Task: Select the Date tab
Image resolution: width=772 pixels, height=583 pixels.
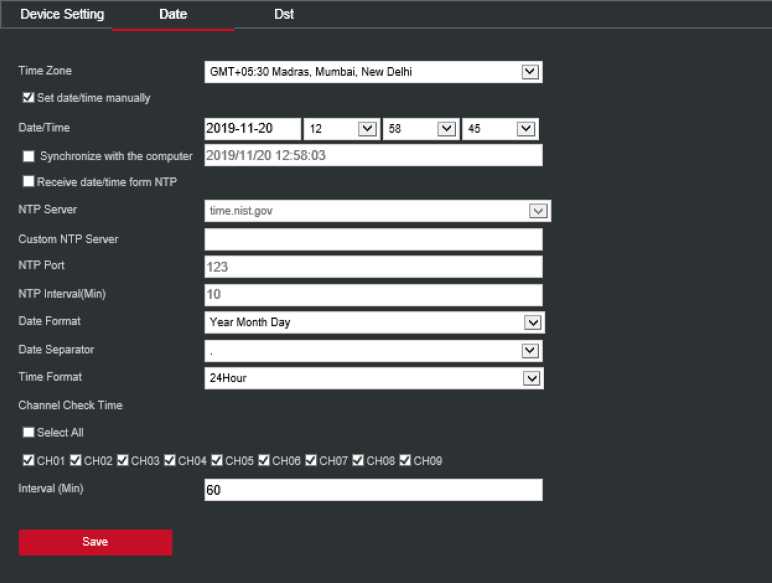Action: 173,15
